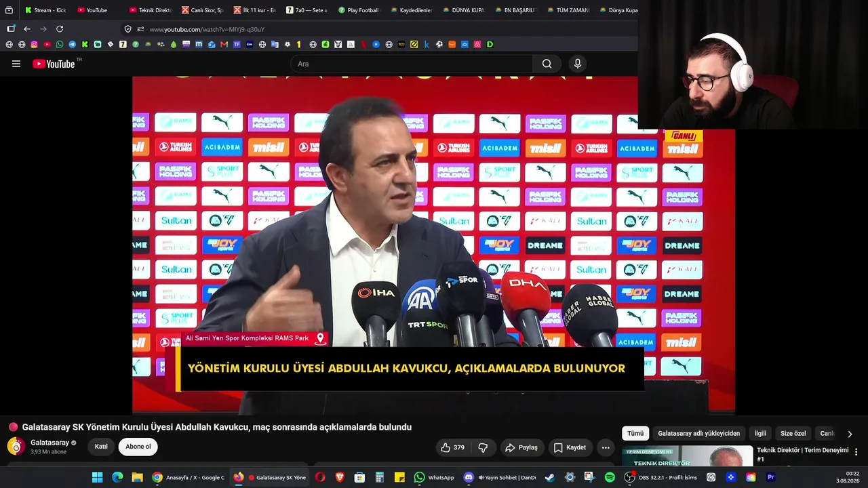Open the YouTube guide hamburger menu

tap(16, 64)
